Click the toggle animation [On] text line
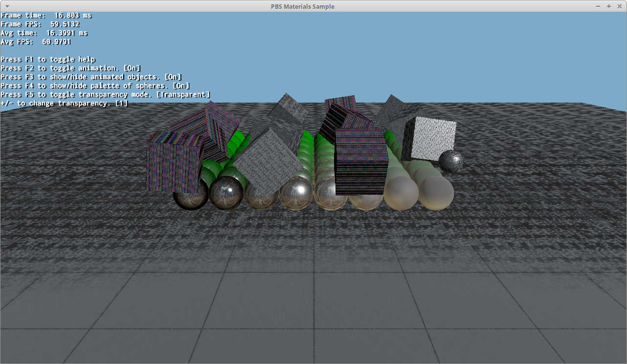The height and width of the screenshot is (364, 627). tap(70, 68)
